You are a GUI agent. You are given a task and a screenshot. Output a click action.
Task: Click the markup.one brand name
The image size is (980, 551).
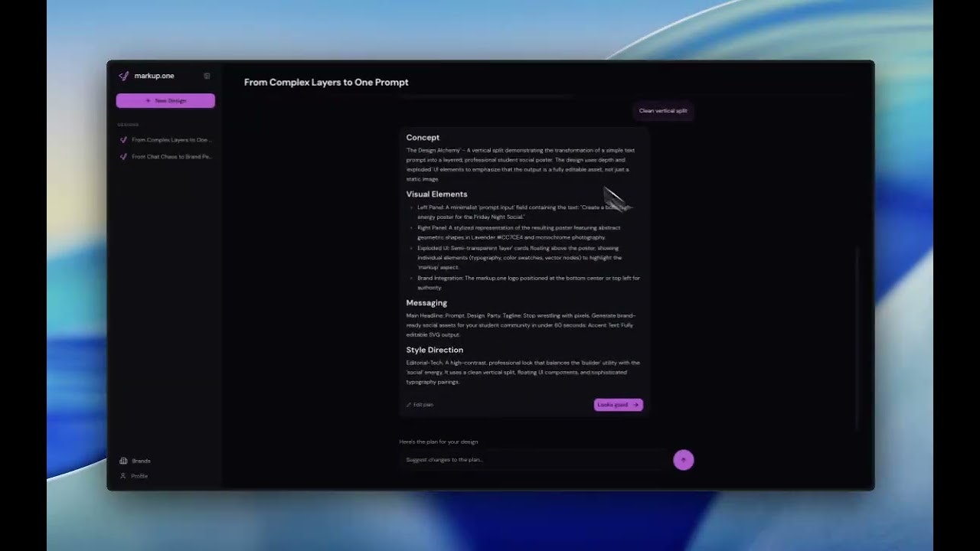click(x=154, y=76)
